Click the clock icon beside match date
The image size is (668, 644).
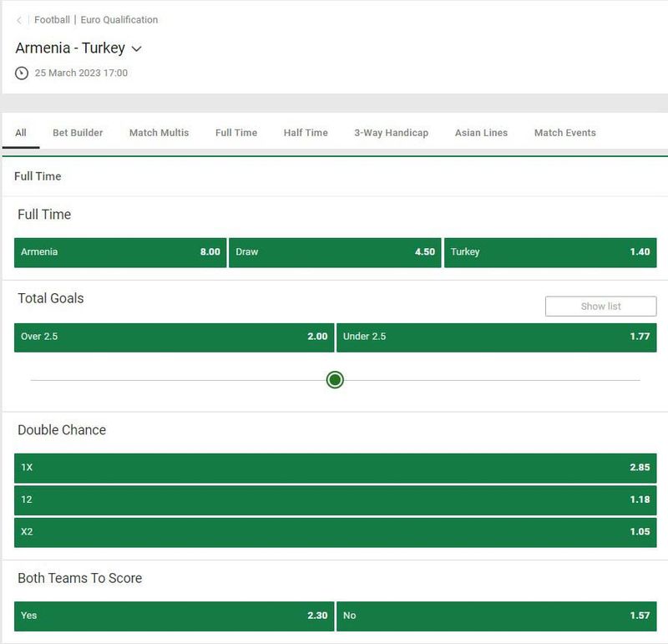click(x=22, y=74)
